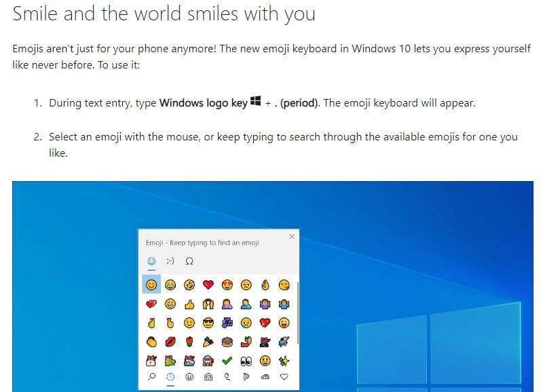
Task: Insert the birthday cake emoji
Action: click(x=227, y=342)
